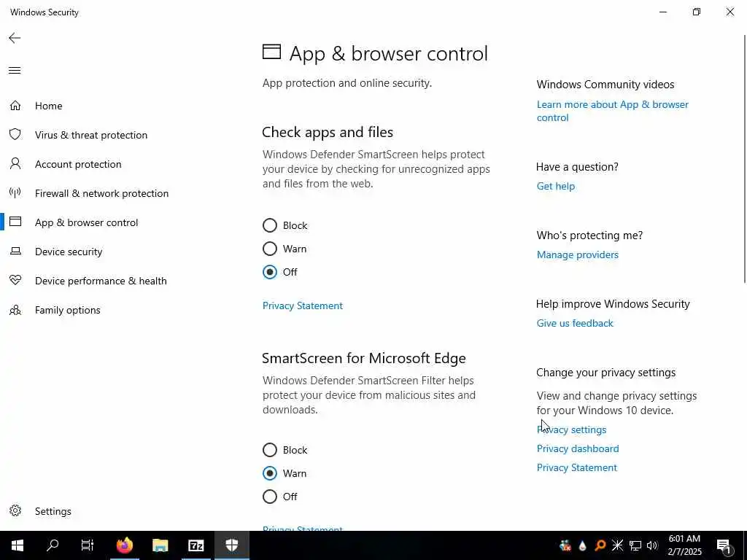Open Privacy Statement under Change your privacy settings
The height and width of the screenshot is (560, 747).
[x=576, y=467]
